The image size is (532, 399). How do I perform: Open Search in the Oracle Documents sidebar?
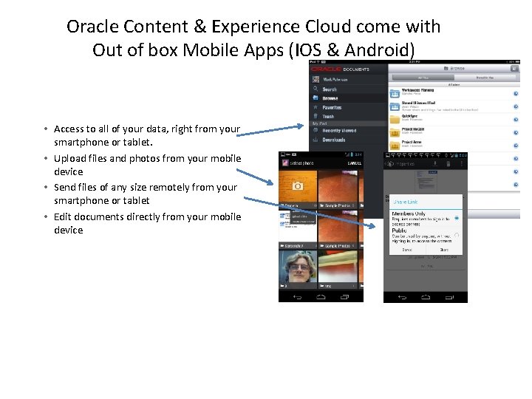click(349, 89)
